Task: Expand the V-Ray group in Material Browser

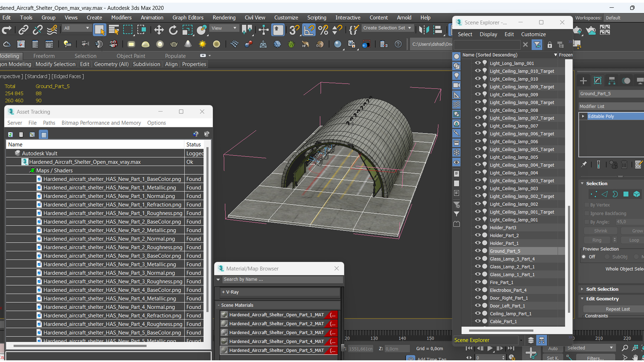Action: [223, 292]
